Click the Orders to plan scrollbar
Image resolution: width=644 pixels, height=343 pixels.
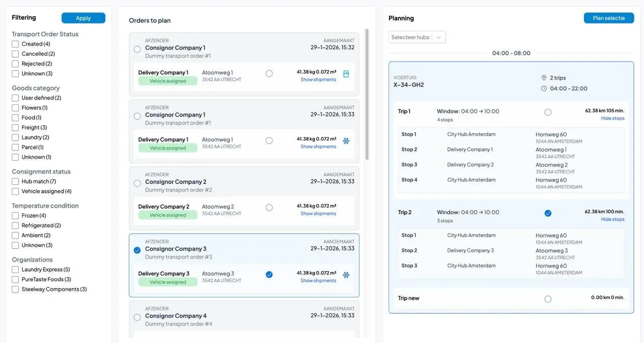point(367,96)
